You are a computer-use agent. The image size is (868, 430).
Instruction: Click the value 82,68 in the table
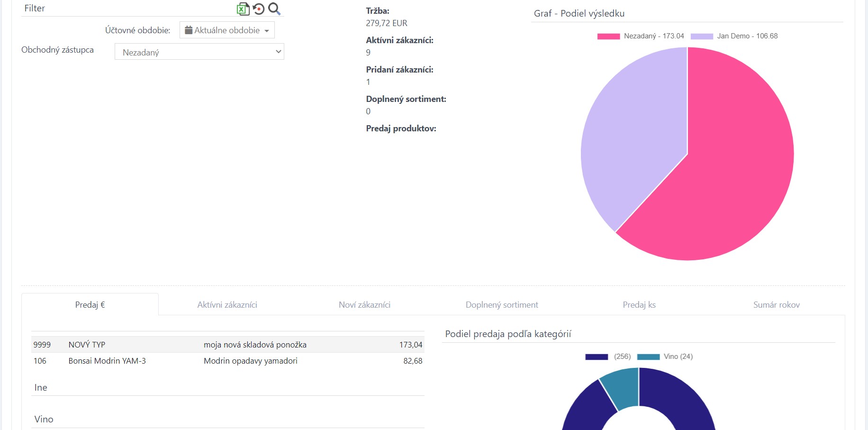tap(413, 361)
